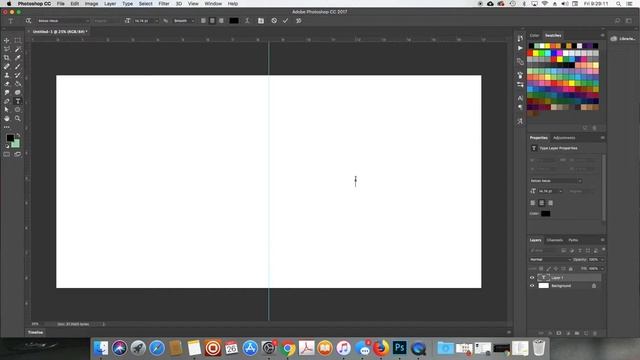Image resolution: width=640 pixels, height=360 pixels.
Task: Hide the Background layer
Action: point(532,286)
